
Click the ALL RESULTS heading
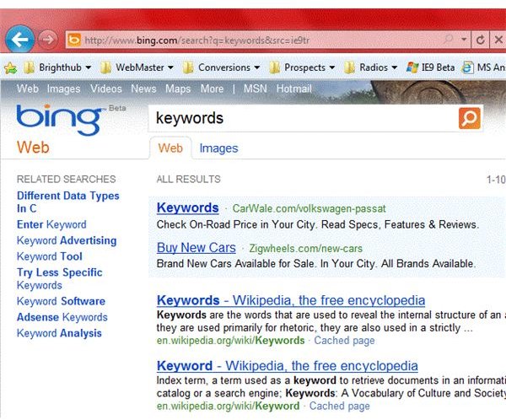[x=188, y=179]
